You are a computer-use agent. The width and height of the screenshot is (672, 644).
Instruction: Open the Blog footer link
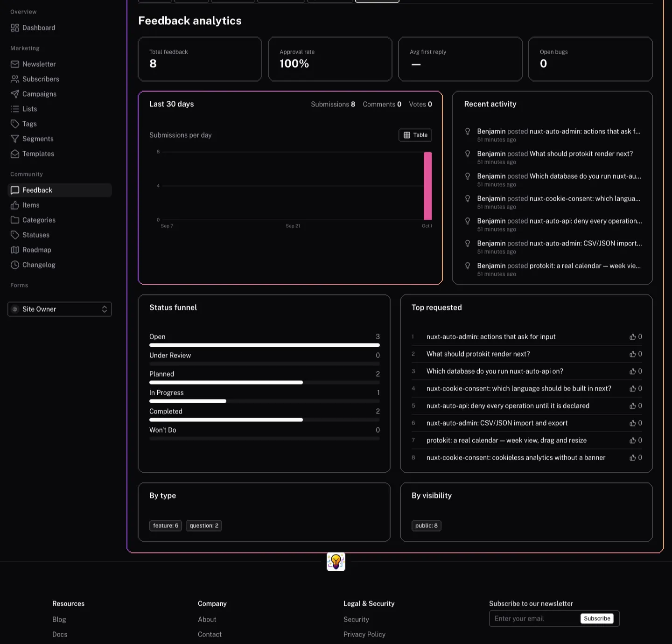click(59, 619)
